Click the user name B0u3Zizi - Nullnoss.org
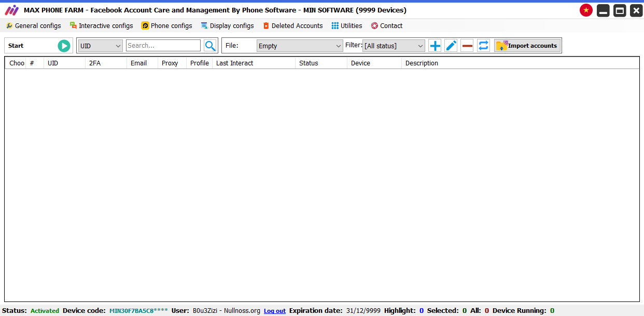The height and width of the screenshot is (316, 644). (227, 311)
